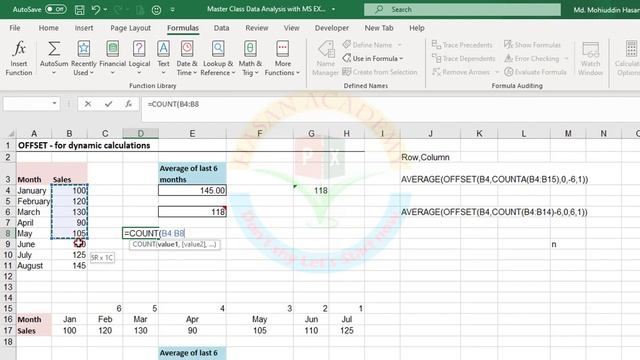Click cell G4 showing 118
The image size is (640, 360).
(311, 190)
